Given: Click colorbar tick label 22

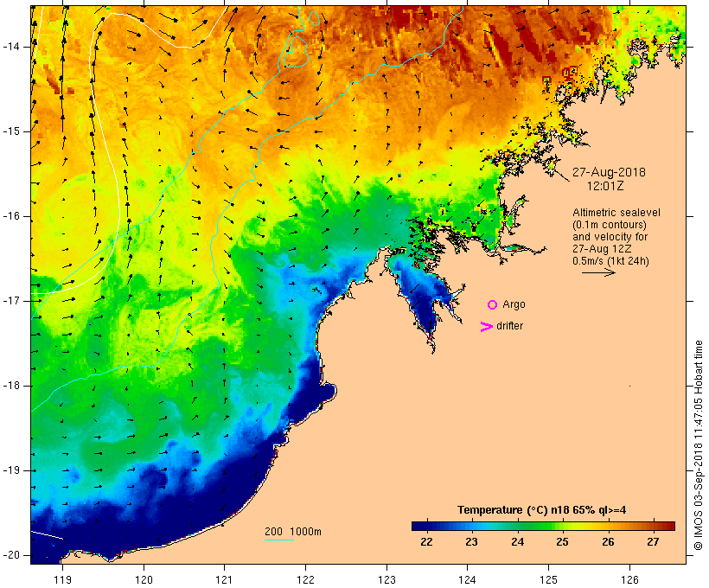Looking at the screenshot, I should click(426, 542).
